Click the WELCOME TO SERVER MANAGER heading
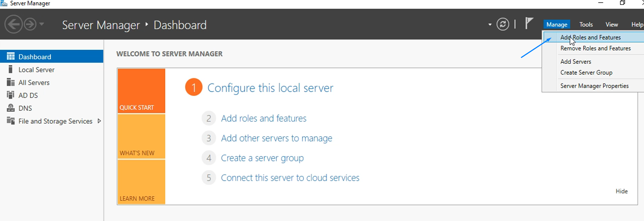 pos(169,54)
